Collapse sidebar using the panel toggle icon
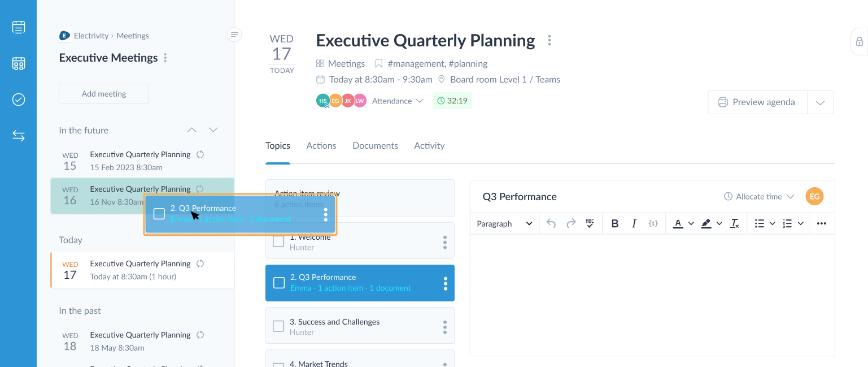The height and width of the screenshot is (367, 868). click(234, 34)
